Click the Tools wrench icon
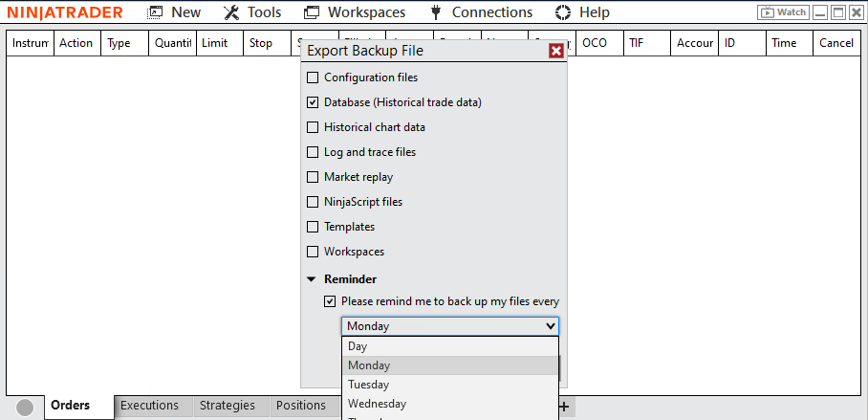868x420 pixels. pyautogui.click(x=231, y=12)
